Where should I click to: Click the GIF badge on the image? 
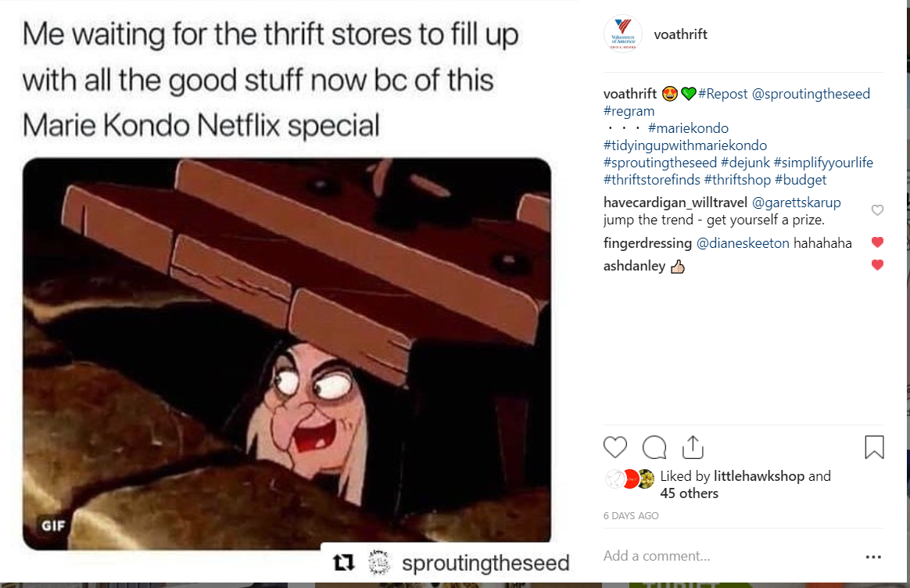[53, 526]
